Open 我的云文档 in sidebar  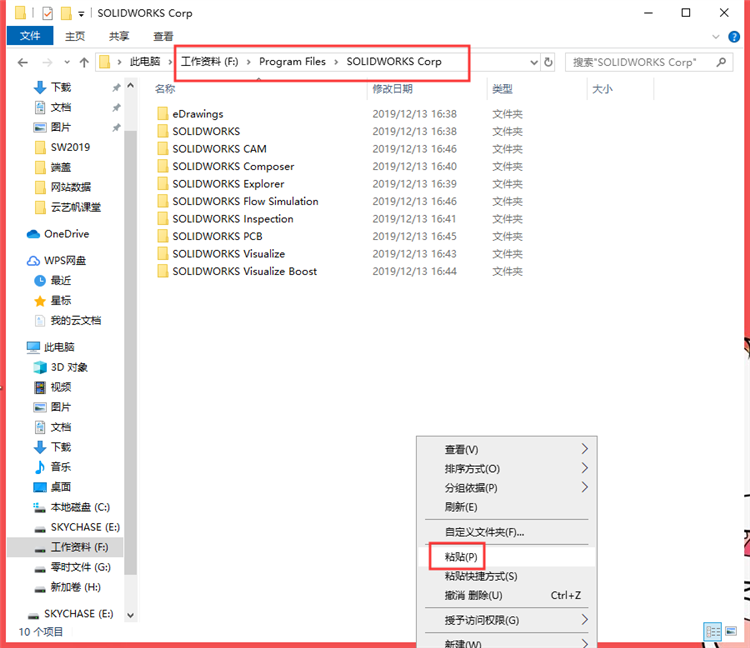(76, 320)
